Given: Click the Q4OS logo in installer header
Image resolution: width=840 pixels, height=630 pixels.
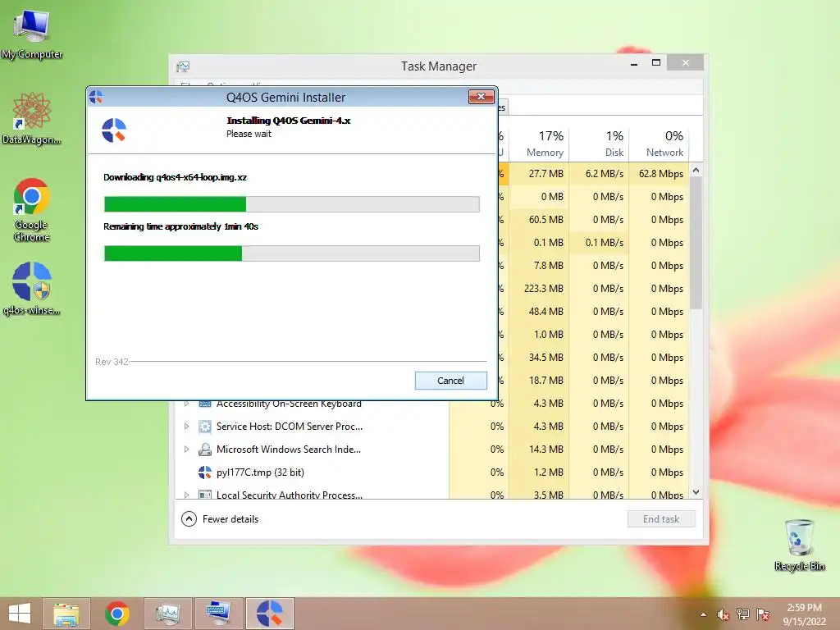Looking at the screenshot, I should point(114,130).
